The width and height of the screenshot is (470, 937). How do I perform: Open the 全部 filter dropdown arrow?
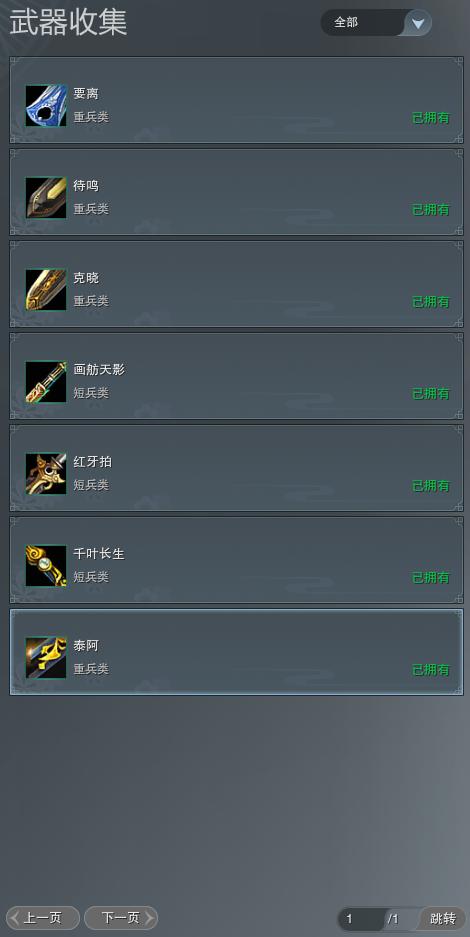(418, 23)
